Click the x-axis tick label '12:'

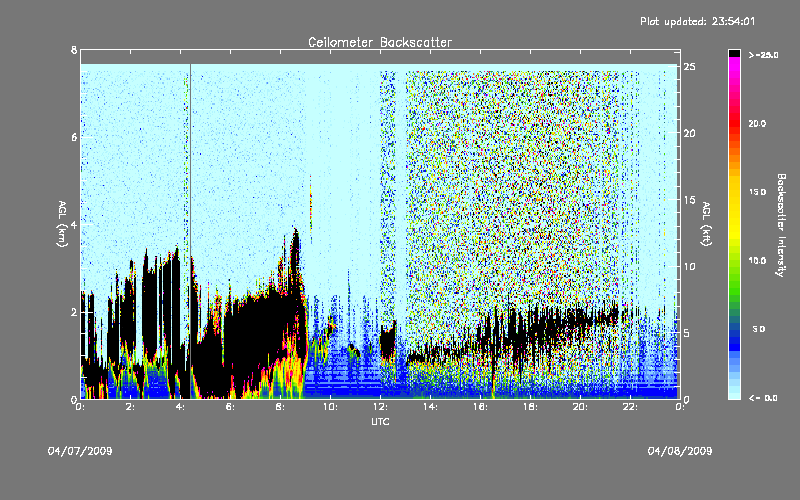380,407
